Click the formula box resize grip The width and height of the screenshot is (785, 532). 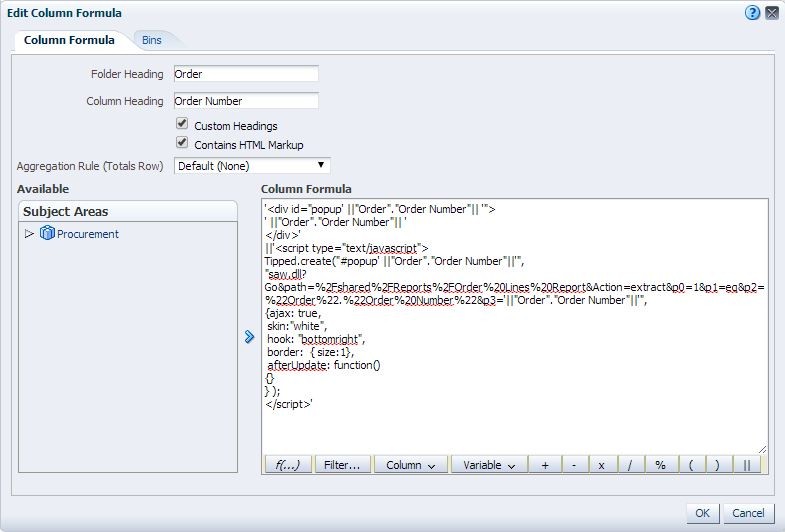point(762,449)
